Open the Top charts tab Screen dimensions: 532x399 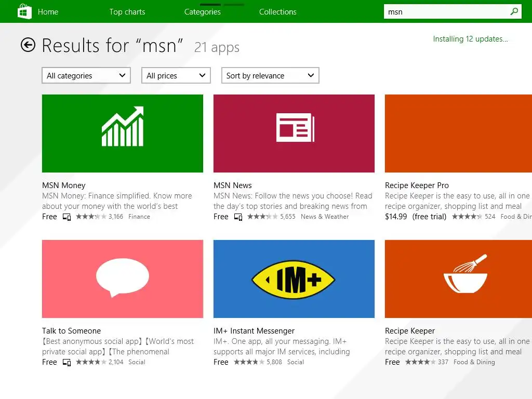pyautogui.click(x=127, y=12)
